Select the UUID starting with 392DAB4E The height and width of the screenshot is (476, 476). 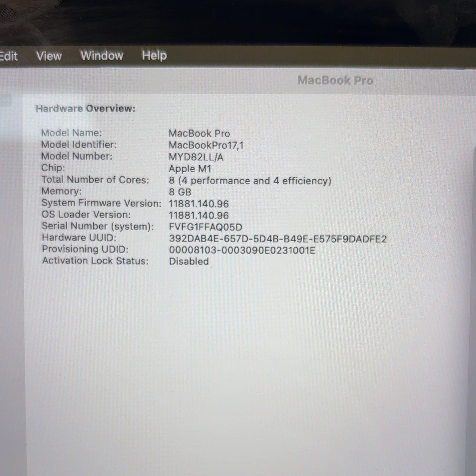(x=278, y=239)
